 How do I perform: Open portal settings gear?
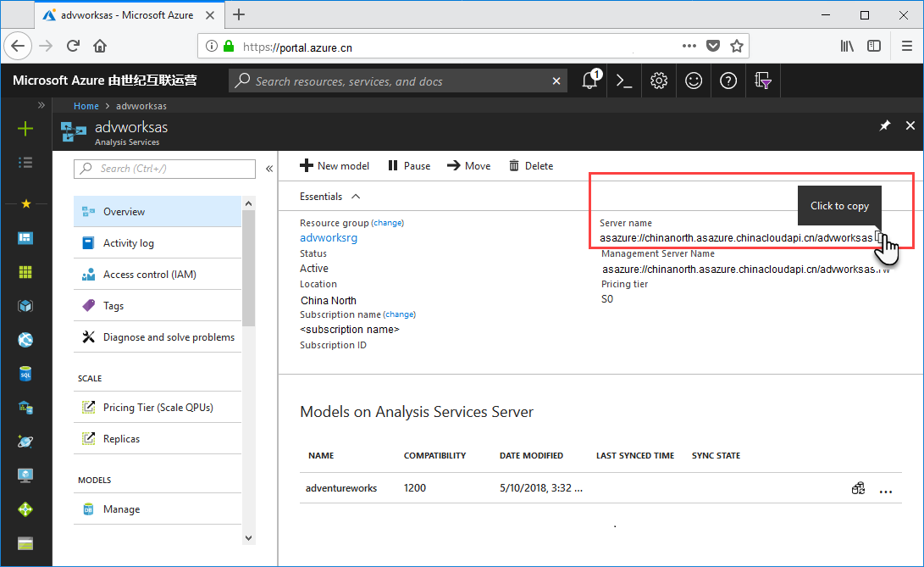(x=659, y=81)
